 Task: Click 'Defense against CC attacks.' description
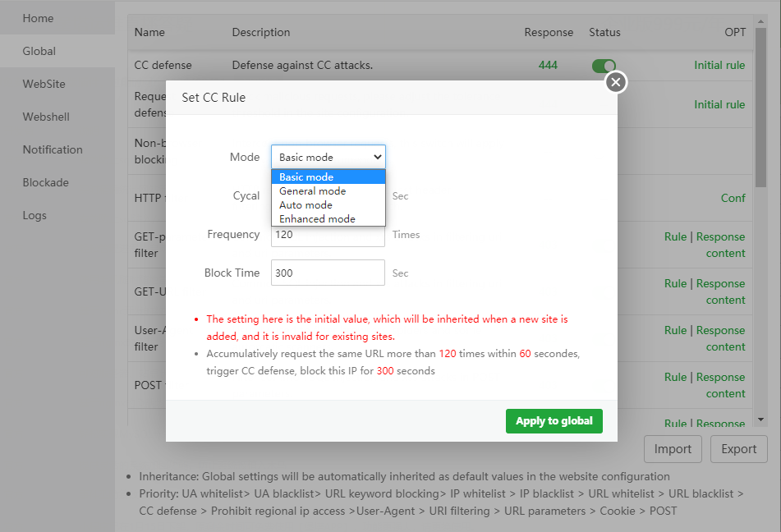[x=302, y=65]
